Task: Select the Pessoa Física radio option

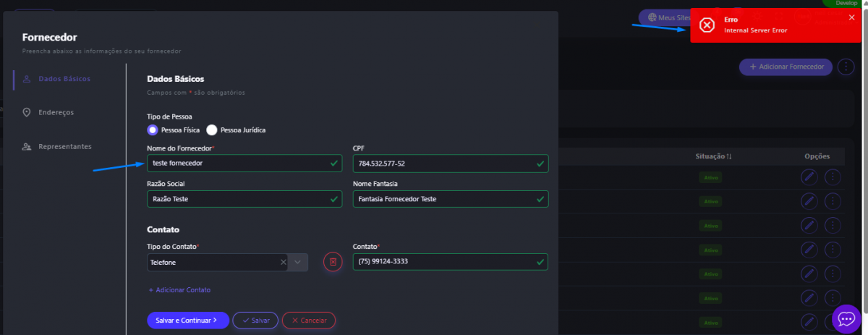Action: click(x=153, y=130)
